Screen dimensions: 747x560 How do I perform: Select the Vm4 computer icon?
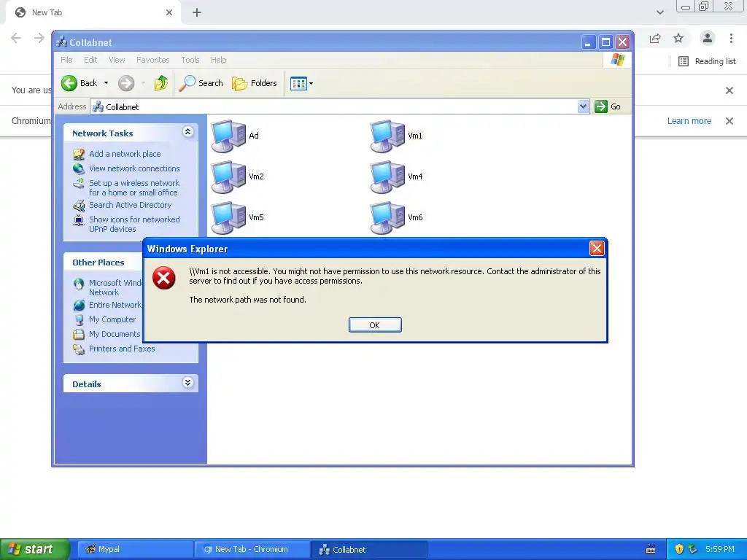(388, 176)
